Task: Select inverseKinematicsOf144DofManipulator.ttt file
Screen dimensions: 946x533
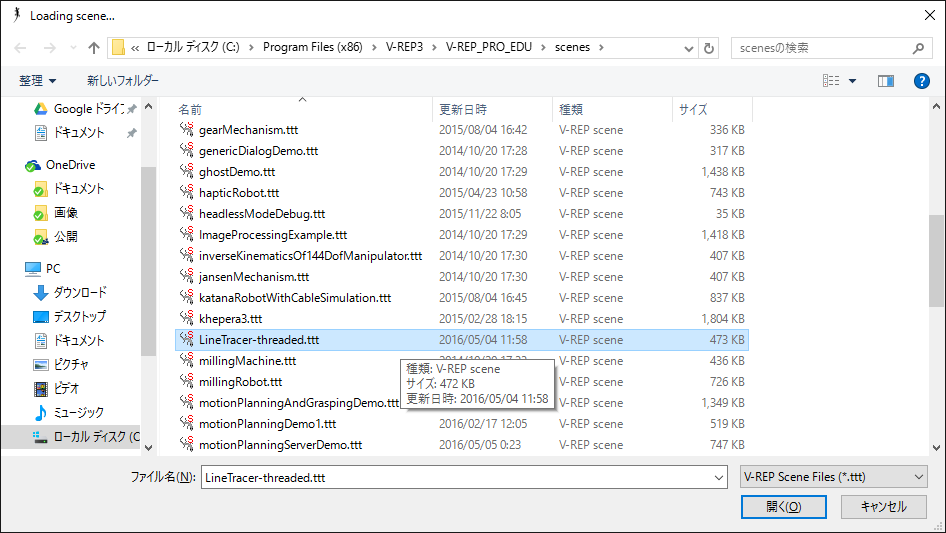Action: point(310,256)
